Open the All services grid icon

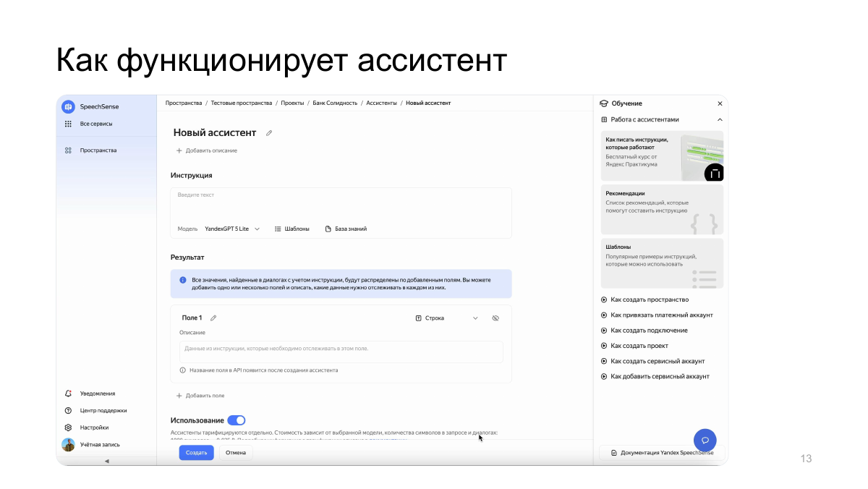(68, 124)
